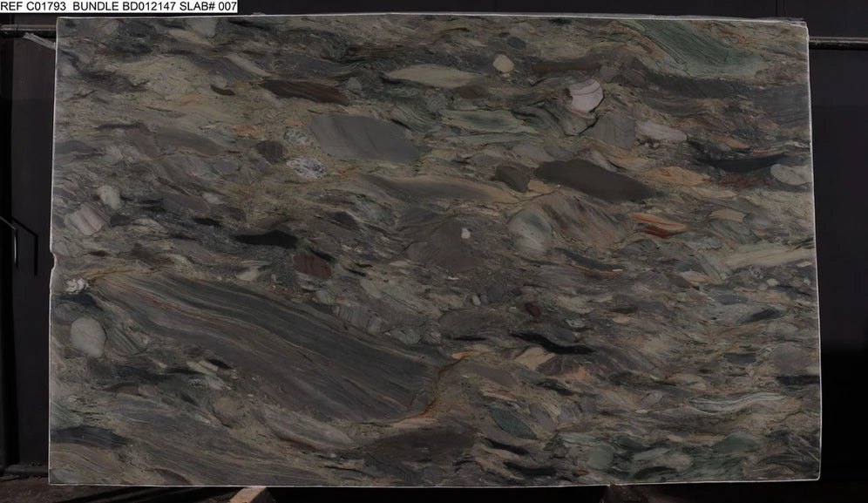The image size is (868, 503).
Task: Click the round grey pebble at lower left
Action: tap(87, 336)
